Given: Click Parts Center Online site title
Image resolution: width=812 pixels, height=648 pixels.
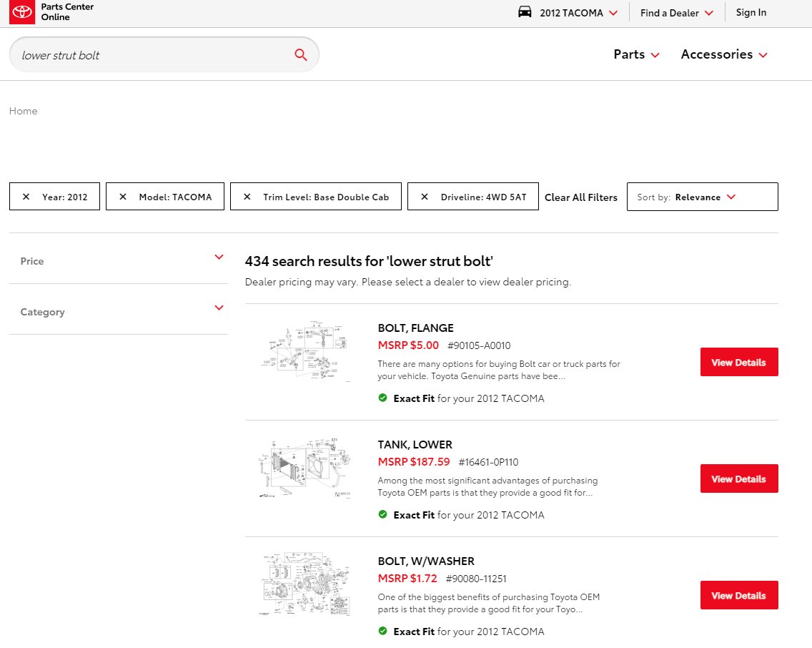Looking at the screenshot, I should [x=67, y=12].
